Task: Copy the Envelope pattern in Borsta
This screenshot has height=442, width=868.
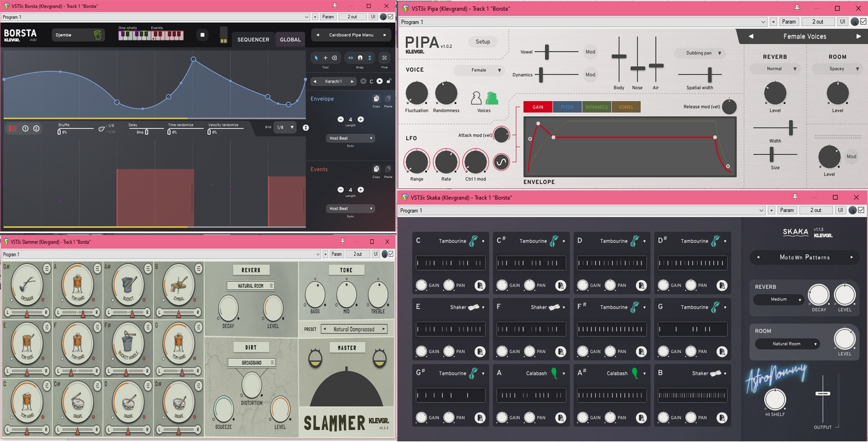Action: (376, 99)
